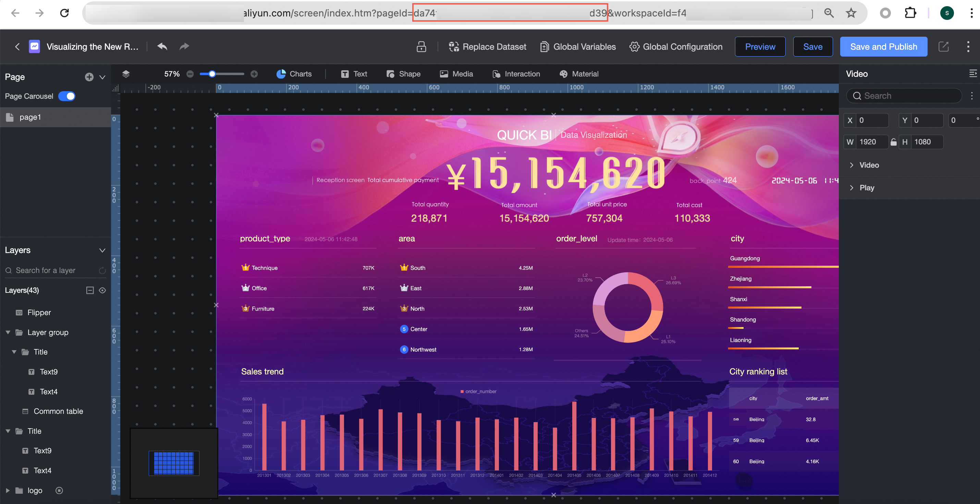Image resolution: width=980 pixels, height=504 pixels.
Task: Toggle visibility of all layers eye icon
Action: coord(102,290)
